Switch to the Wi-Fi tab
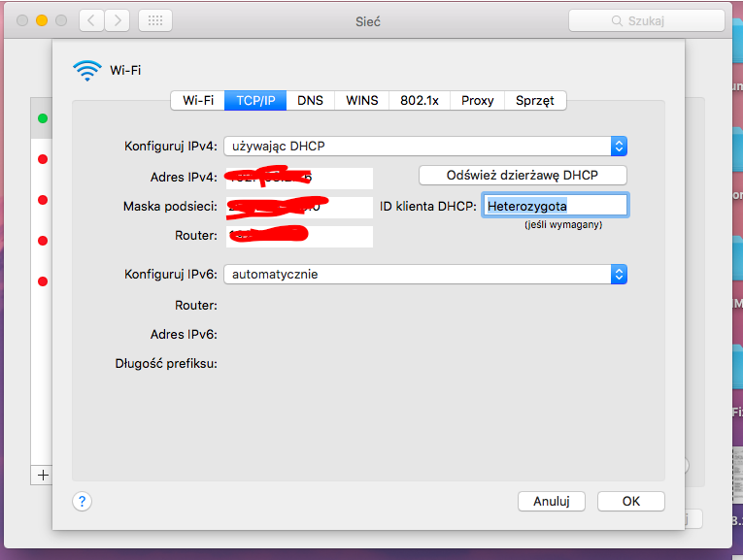 coord(198,100)
